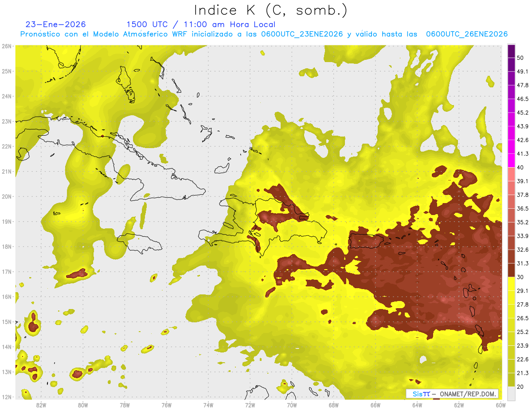Viewport: 532px width, 411px height.
Task: Click colorbar value '22.6'
Action: [x=523, y=359]
